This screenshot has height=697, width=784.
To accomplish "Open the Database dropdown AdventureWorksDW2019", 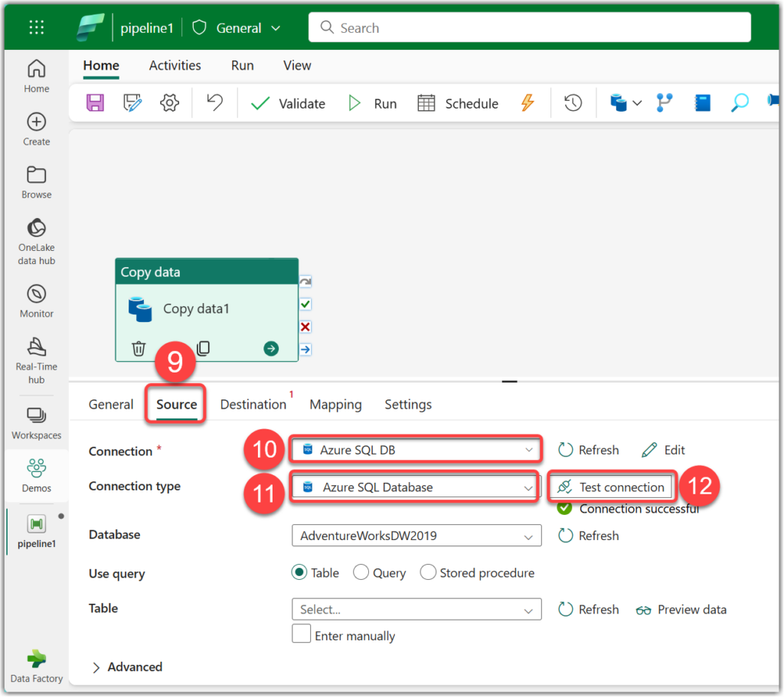I will 416,535.
